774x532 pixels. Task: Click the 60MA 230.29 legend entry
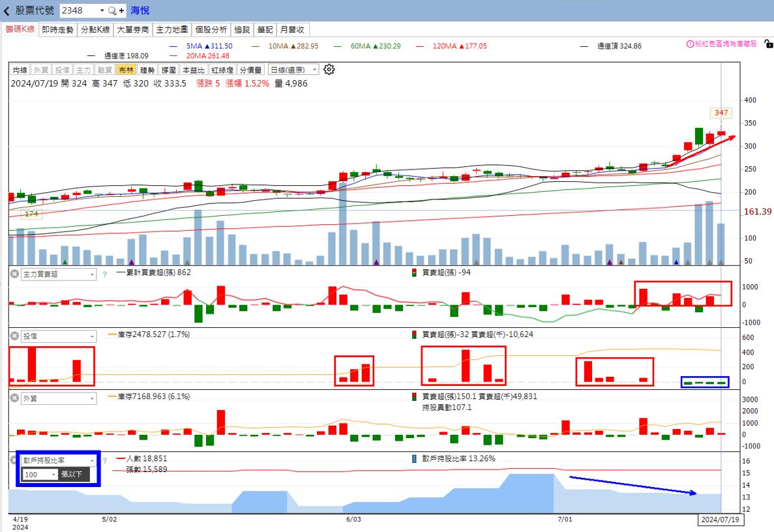tap(367, 46)
